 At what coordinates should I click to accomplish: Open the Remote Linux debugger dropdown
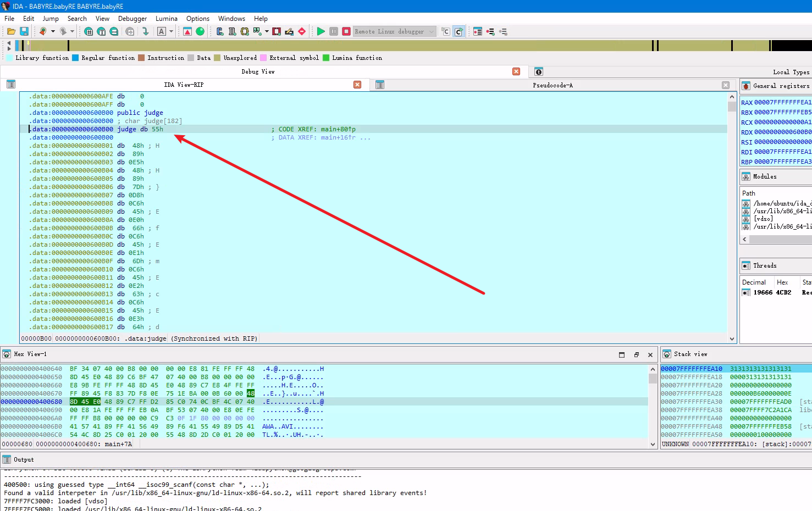[432, 31]
